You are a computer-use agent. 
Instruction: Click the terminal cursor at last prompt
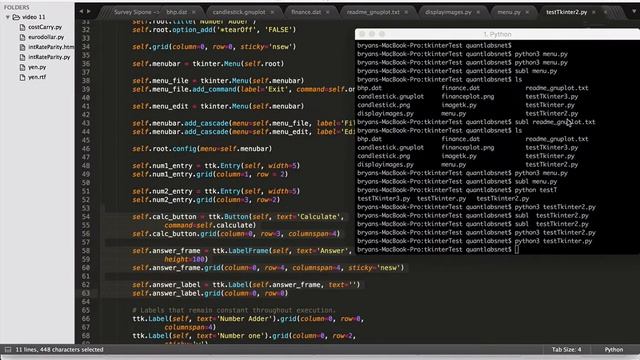coord(517,249)
